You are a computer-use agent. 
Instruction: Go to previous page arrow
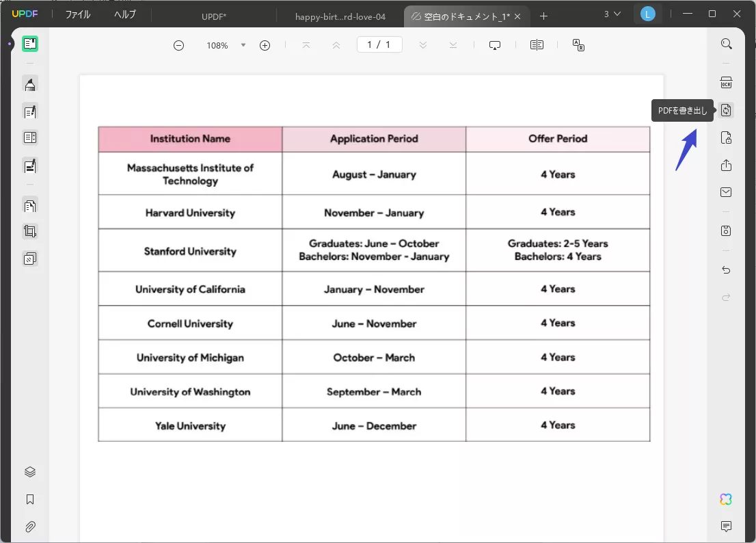tap(336, 45)
